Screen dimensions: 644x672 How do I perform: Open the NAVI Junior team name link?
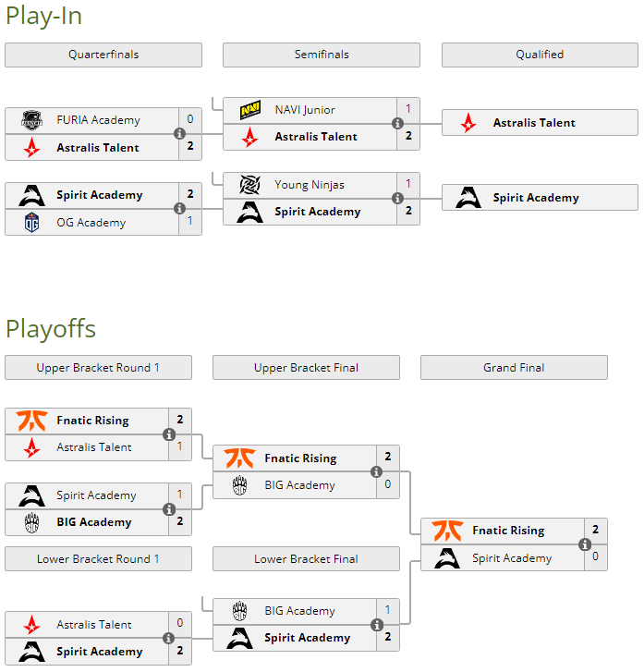click(x=305, y=110)
